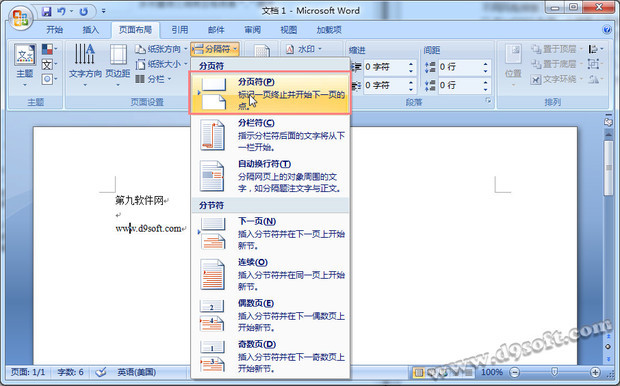Open theme effects dropdown
This screenshot has width=620, height=386.
click(49, 79)
